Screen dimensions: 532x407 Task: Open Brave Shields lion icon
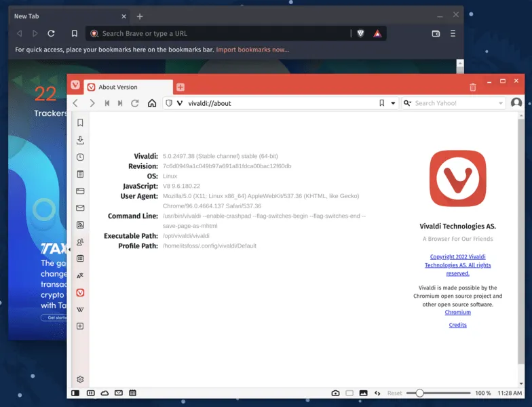click(361, 33)
